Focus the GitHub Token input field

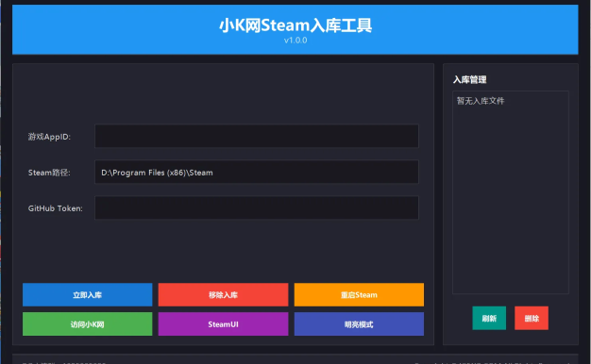pyautogui.click(x=257, y=207)
